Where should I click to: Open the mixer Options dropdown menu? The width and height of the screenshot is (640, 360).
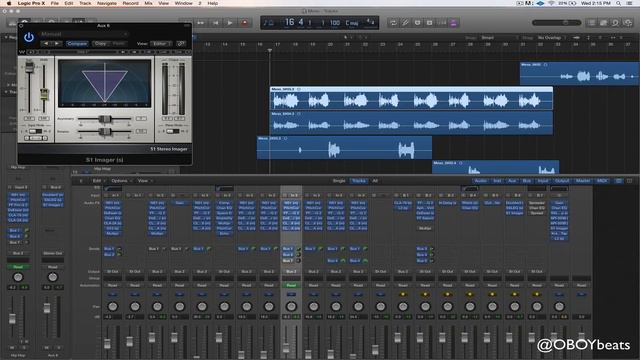click(x=121, y=181)
